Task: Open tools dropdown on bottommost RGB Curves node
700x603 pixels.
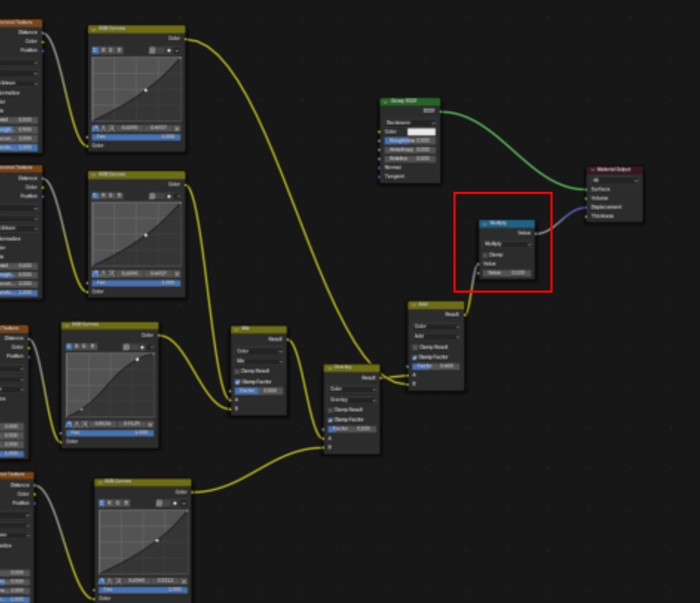Action: coord(183,503)
